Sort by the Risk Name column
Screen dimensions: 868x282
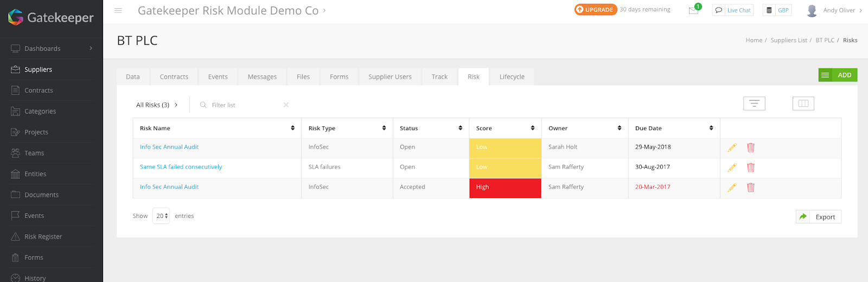click(x=217, y=128)
